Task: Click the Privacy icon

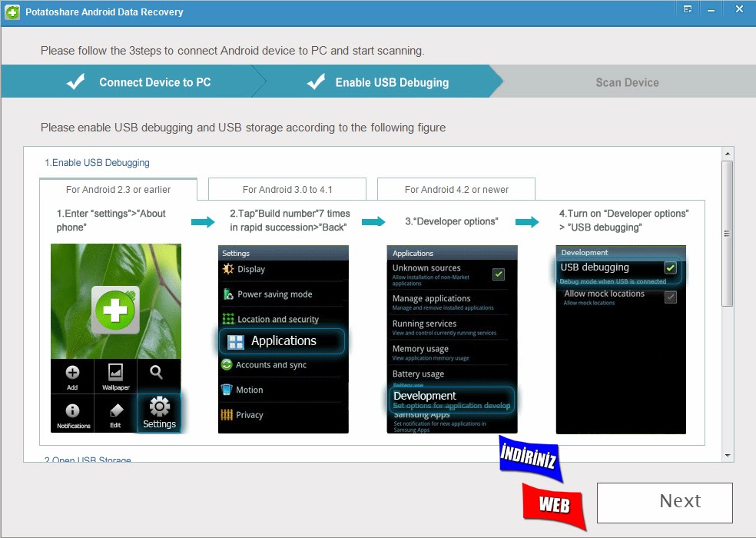Action: point(227,414)
